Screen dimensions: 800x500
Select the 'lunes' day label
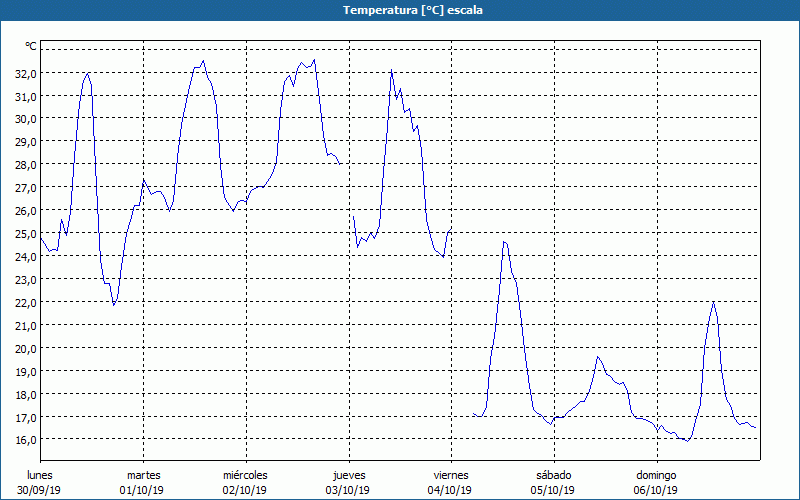(x=40, y=475)
